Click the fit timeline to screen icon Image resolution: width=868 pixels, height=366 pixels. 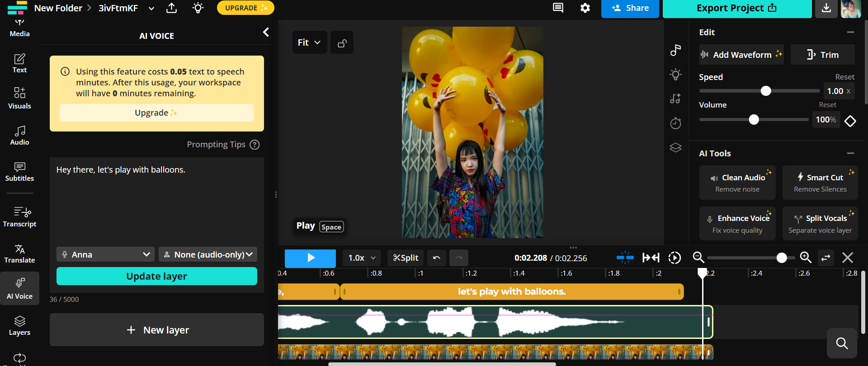pyautogui.click(x=651, y=258)
